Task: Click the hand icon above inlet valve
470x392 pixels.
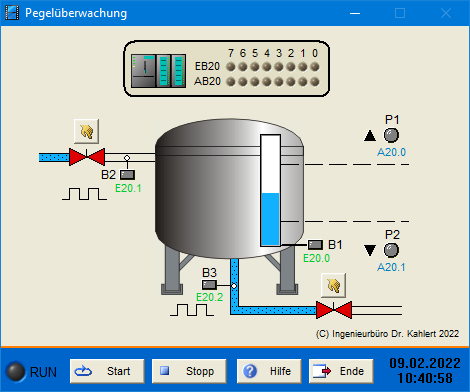Action: click(x=86, y=131)
